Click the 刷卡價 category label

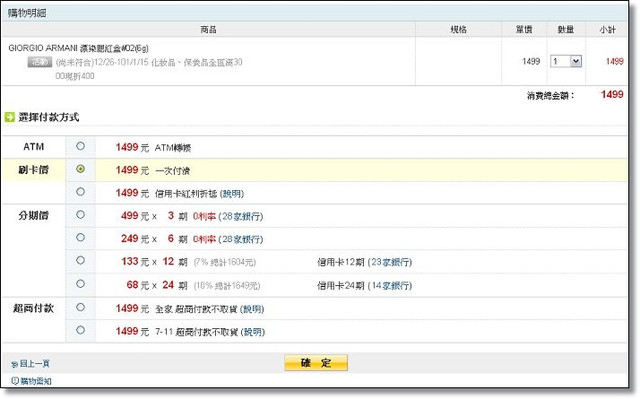33,170
